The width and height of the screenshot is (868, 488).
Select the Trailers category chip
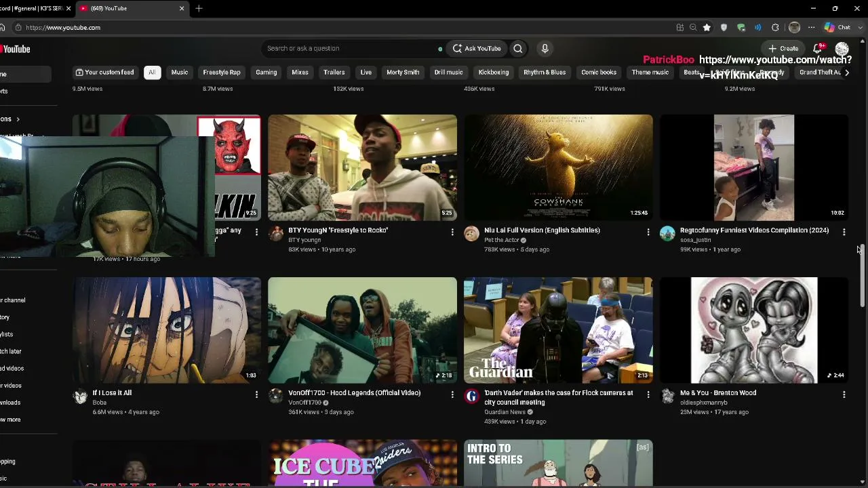pos(334,73)
